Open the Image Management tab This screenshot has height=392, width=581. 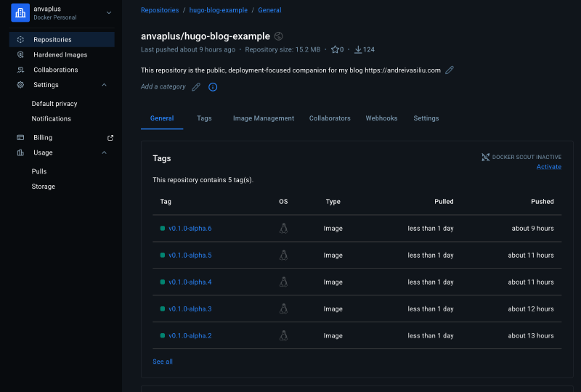pos(264,118)
